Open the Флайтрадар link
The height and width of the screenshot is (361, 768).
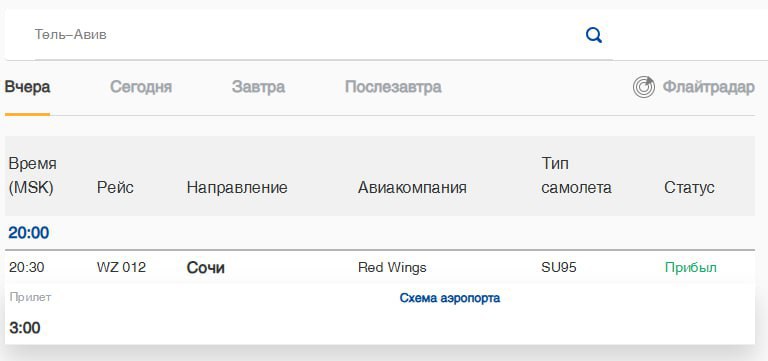(708, 87)
